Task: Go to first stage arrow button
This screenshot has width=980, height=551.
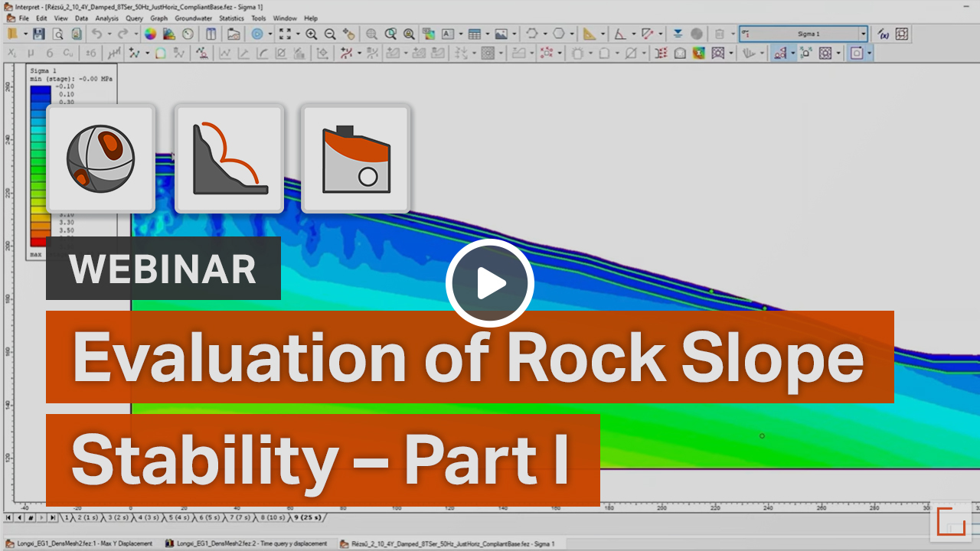Action: [10, 518]
